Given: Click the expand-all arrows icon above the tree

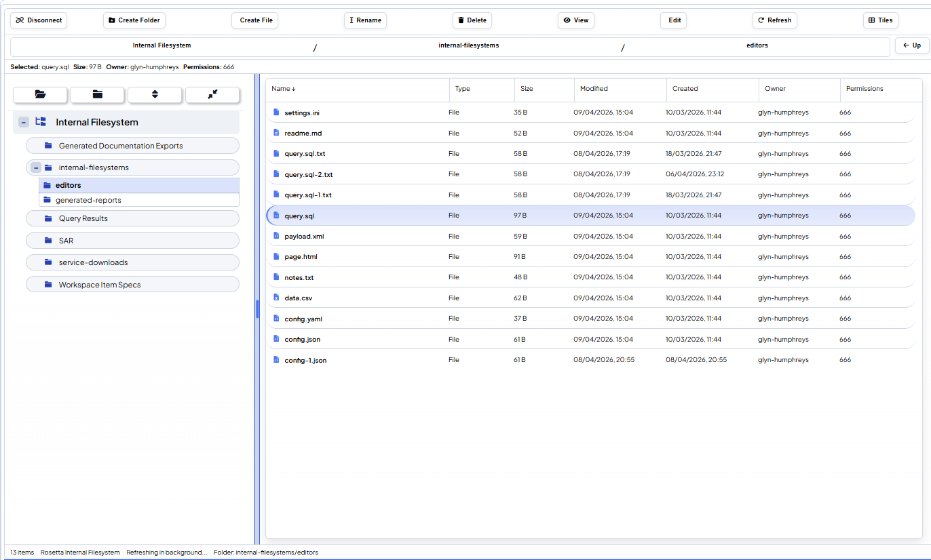Looking at the screenshot, I should 155,95.
